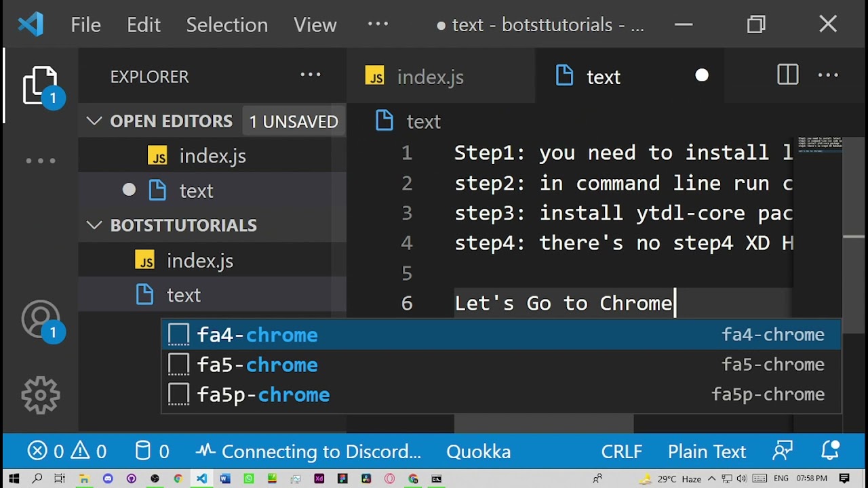This screenshot has height=488, width=868.
Task: Click errors and warnings status indicator
Action: [x=67, y=451]
